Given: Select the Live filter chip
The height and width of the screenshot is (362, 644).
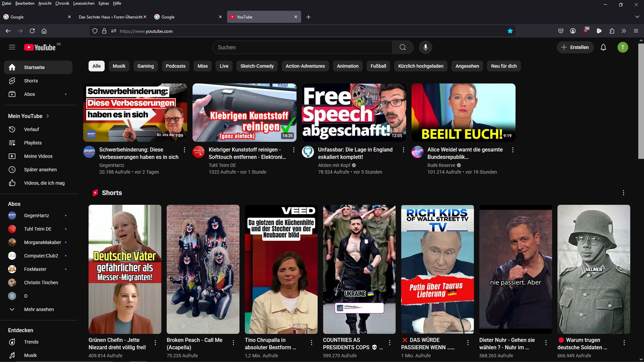Looking at the screenshot, I should 224,66.
